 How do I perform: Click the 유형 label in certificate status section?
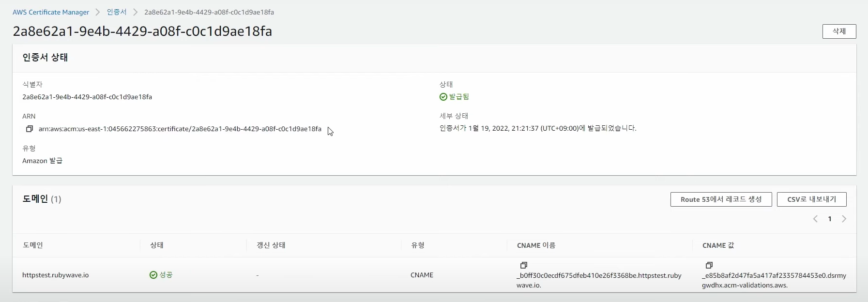pyautogui.click(x=29, y=148)
